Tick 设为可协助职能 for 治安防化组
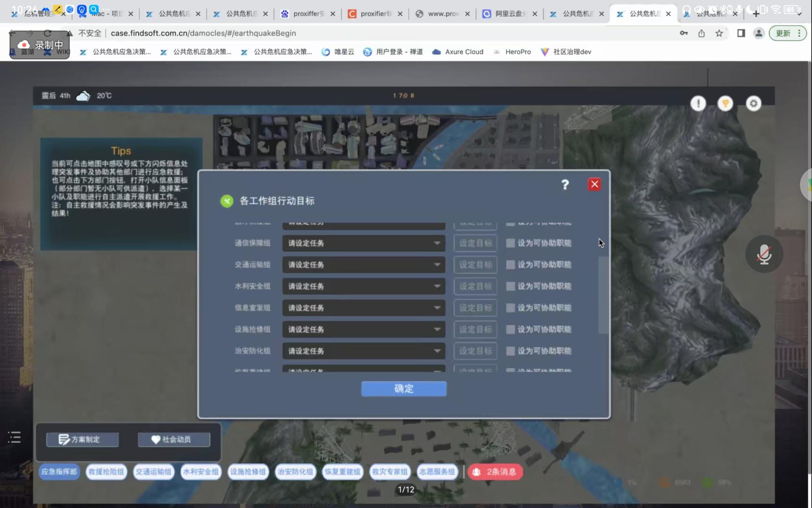This screenshot has width=812, height=508. coord(510,351)
